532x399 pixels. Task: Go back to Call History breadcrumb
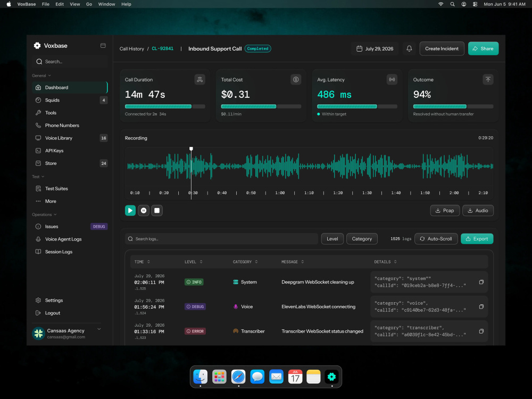(x=131, y=48)
